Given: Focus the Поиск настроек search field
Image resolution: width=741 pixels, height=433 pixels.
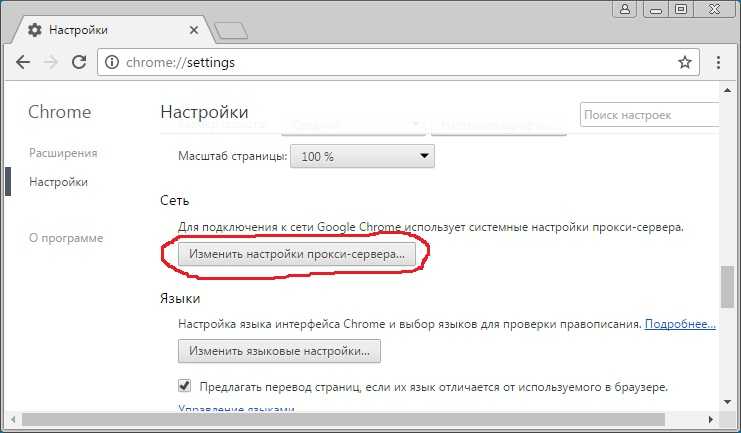Looking at the screenshot, I should pyautogui.click(x=649, y=115).
